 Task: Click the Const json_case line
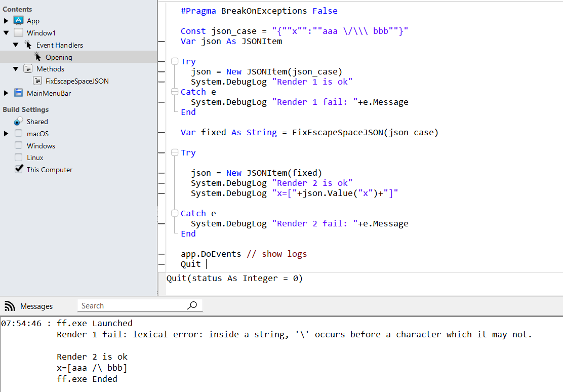point(295,31)
